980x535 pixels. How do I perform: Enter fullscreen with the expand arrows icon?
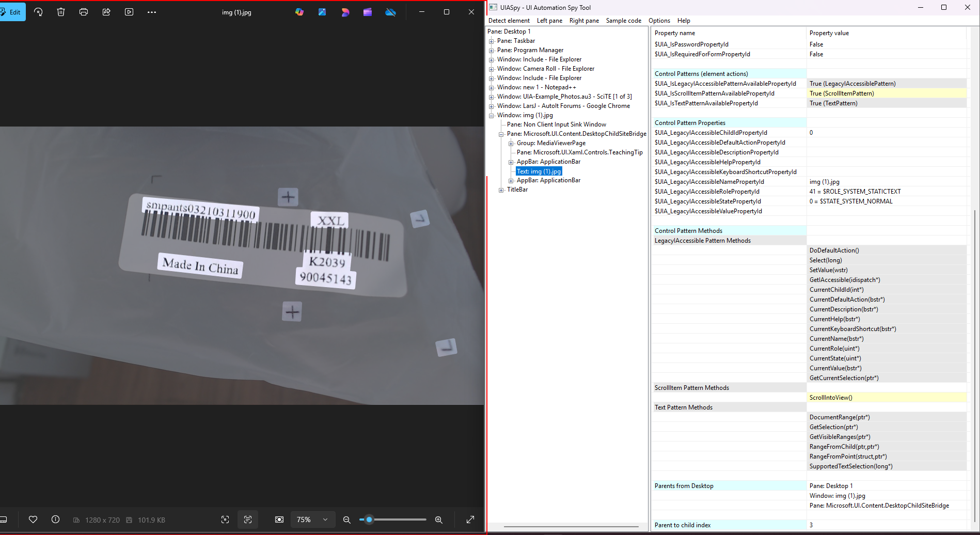470,520
